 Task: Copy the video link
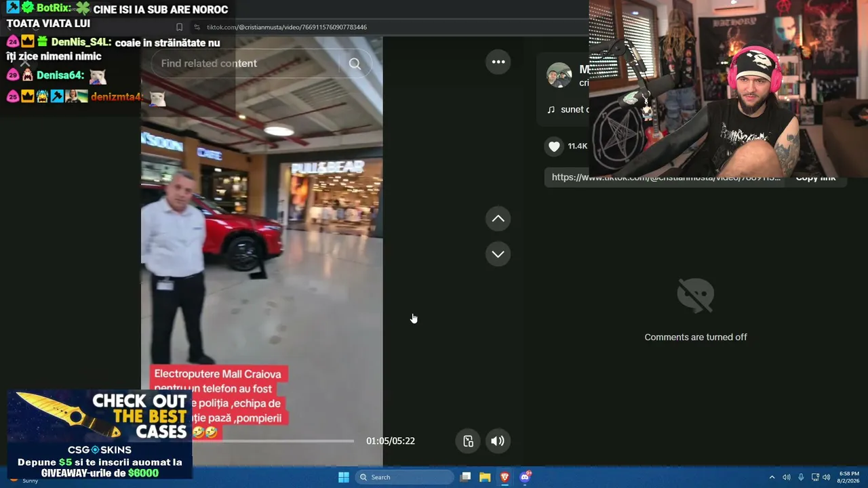point(815,178)
